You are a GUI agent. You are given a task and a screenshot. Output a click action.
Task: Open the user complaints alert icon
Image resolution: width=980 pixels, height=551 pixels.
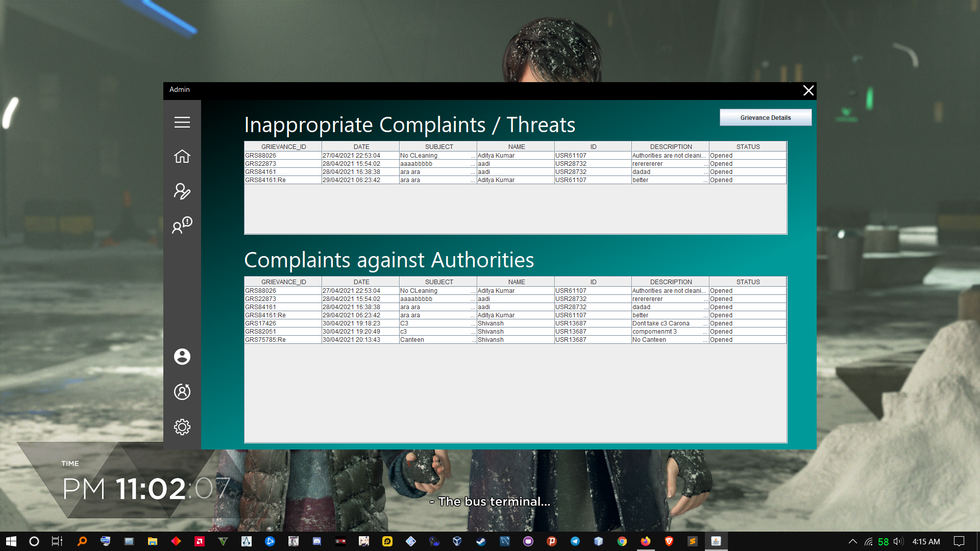[182, 225]
